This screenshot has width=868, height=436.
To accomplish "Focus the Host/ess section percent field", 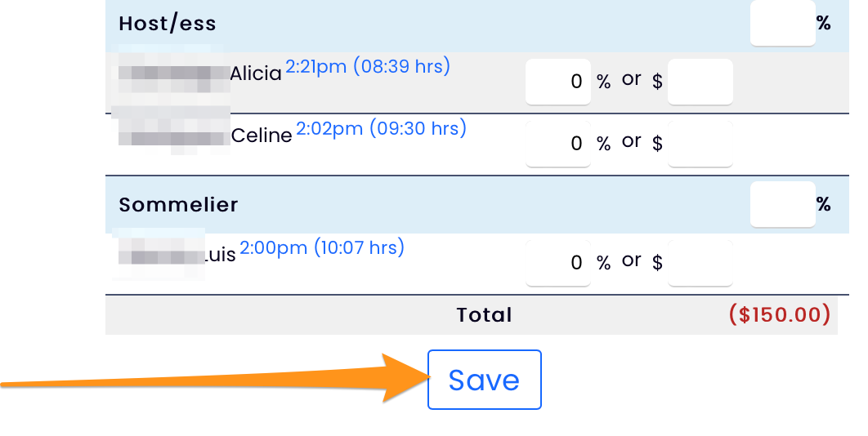I will pos(782,24).
